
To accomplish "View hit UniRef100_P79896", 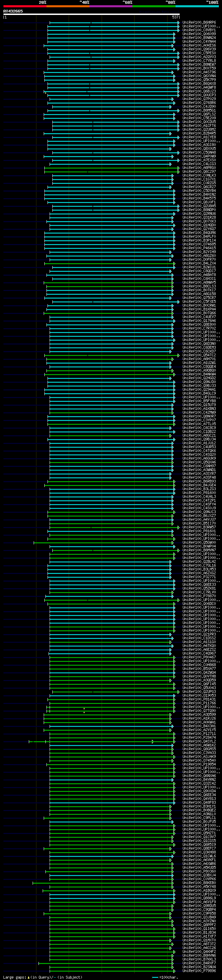I will coord(199,971).
